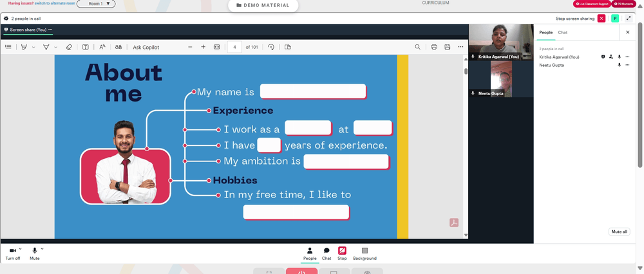The image size is (644, 274).
Task: Close the People side panel
Action: 627,32
